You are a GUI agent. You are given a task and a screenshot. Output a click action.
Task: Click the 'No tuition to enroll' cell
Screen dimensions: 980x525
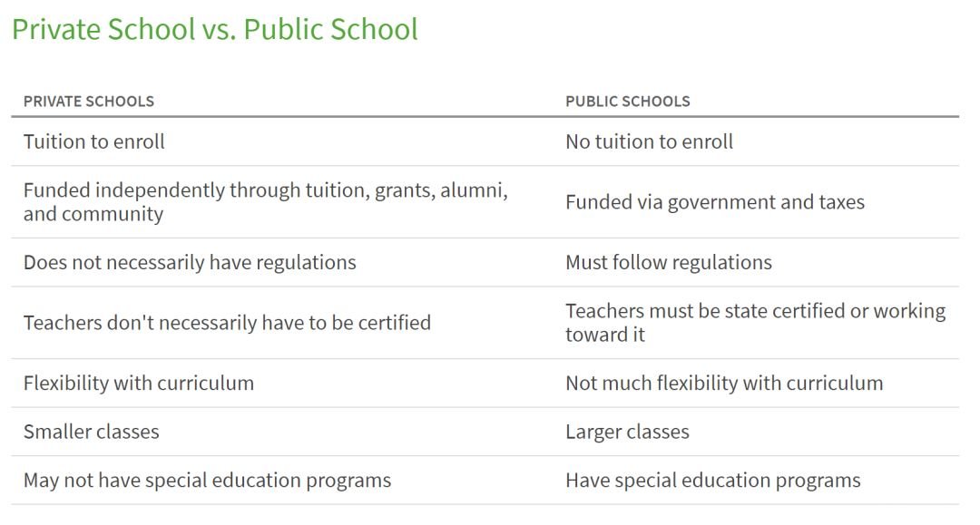click(650, 141)
